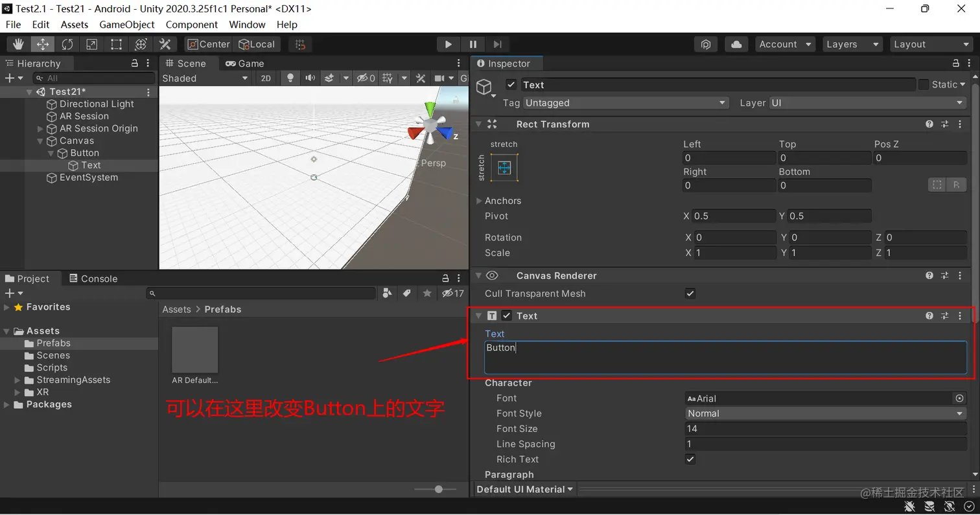Disable Cull Transparent Mesh
The width and height of the screenshot is (980, 515).
690,293
